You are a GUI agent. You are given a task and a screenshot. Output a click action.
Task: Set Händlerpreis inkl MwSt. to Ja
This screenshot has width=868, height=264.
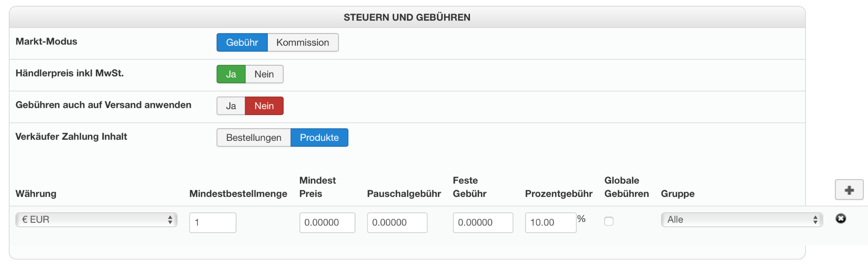pyautogui.click(x=231, y=74)
